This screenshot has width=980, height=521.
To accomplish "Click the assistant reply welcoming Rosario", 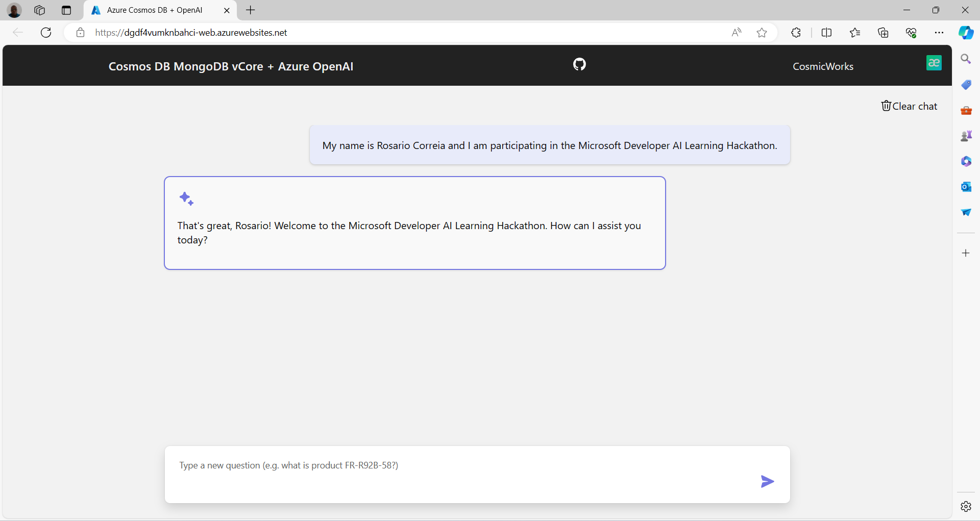I will coord(415,223).
